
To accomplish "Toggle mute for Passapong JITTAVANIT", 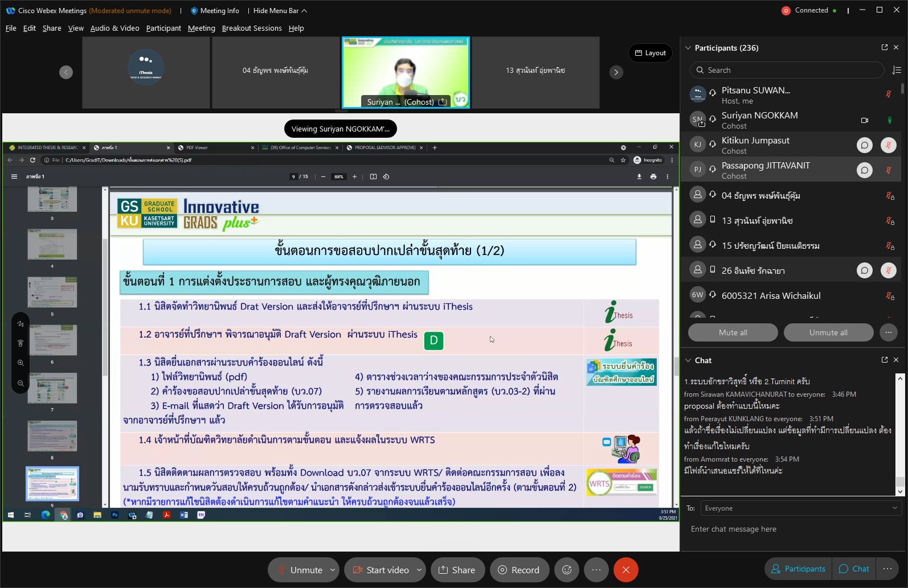I will pyautogui.click(x=888, y=170).
